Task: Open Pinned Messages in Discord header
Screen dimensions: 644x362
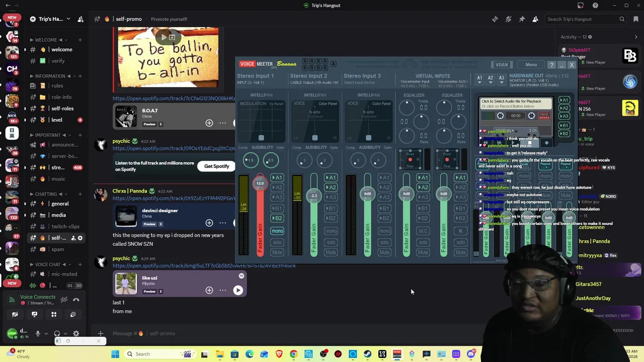Action: tap(522, 19)
